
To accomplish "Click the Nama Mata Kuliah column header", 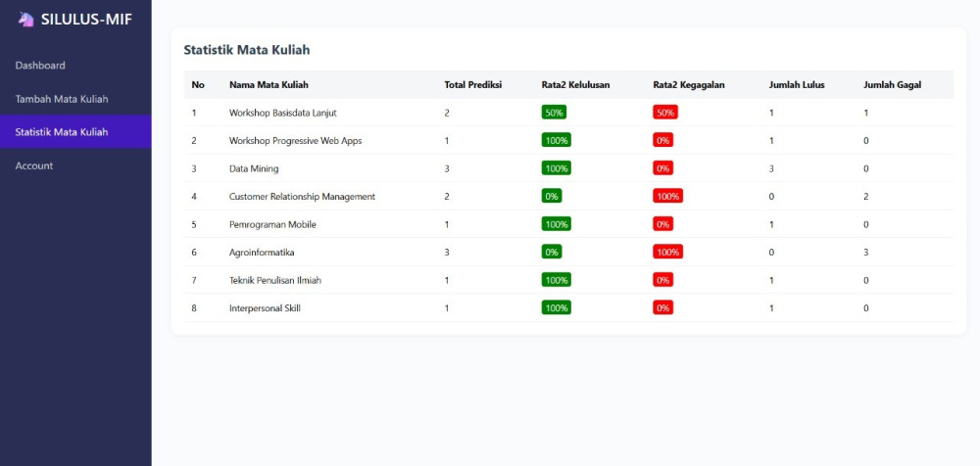I will (x=269, y=85).
